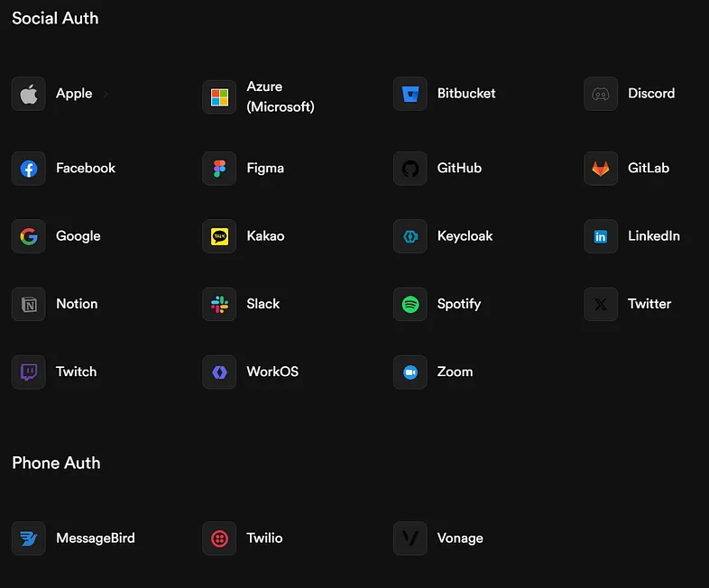Select the Notion label text
This screenshot has height=588, width=709.
[77, 304]
